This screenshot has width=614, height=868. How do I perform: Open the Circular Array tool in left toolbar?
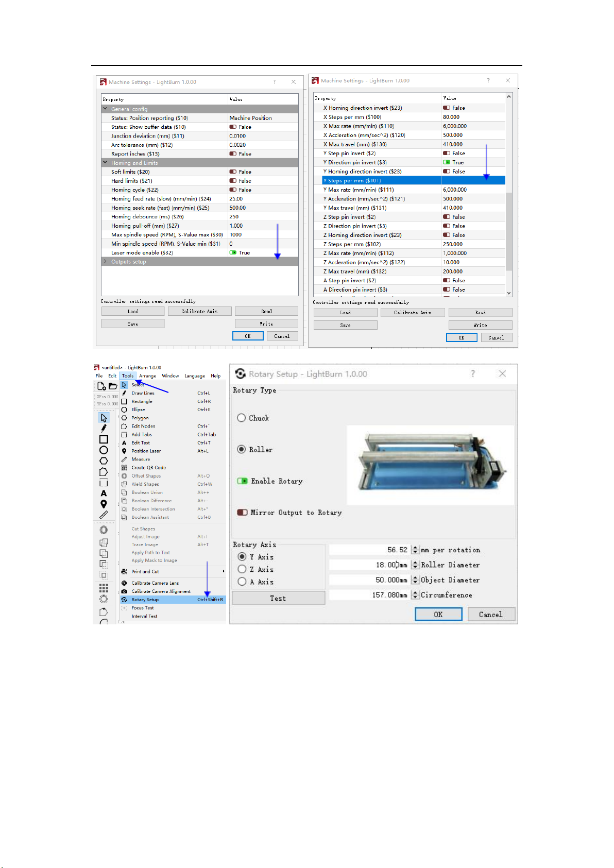tap(104, 599)
